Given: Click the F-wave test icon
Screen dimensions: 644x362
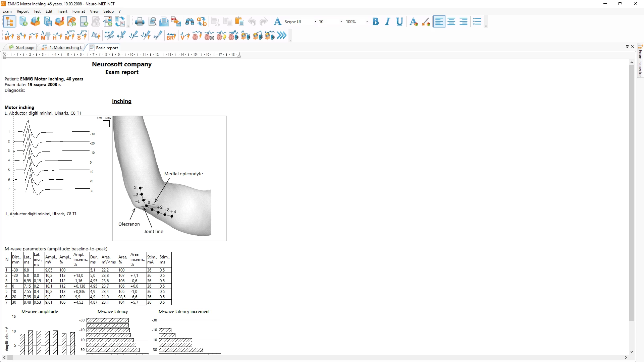Looking at the screenshot, I should 33,36.
